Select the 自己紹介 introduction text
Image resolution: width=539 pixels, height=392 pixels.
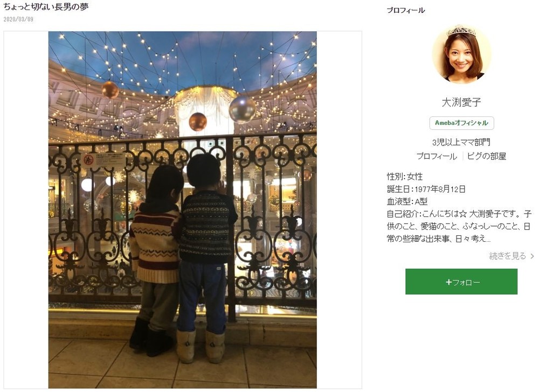click(459, 226)
